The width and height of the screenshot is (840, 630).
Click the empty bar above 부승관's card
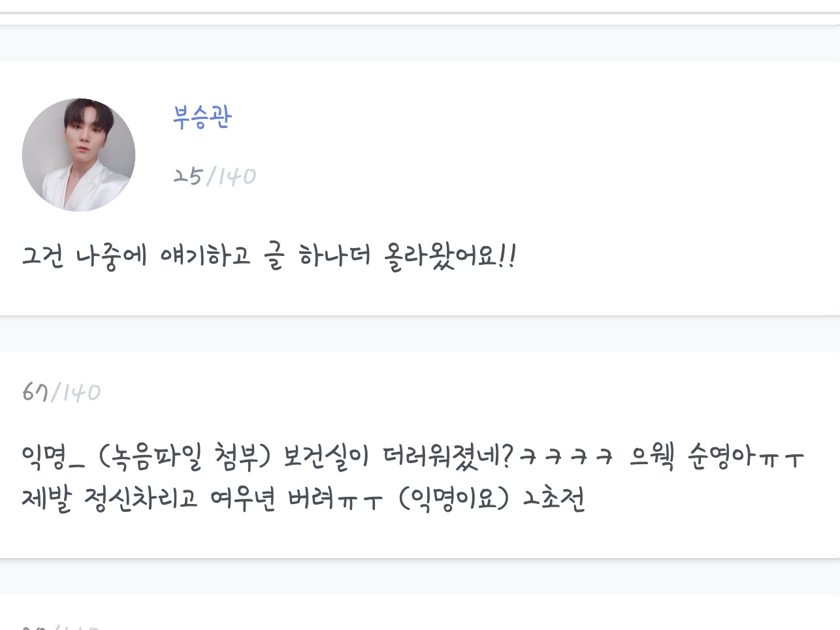420,43
